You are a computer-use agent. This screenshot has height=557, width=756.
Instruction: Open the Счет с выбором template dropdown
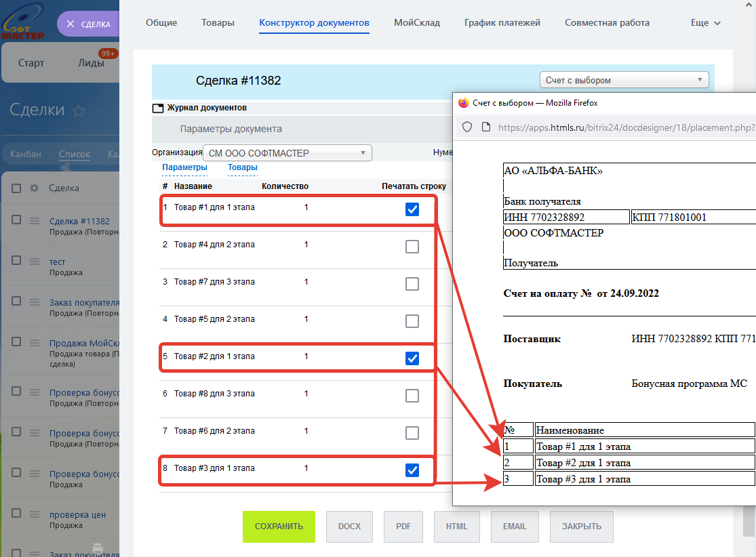624,80
